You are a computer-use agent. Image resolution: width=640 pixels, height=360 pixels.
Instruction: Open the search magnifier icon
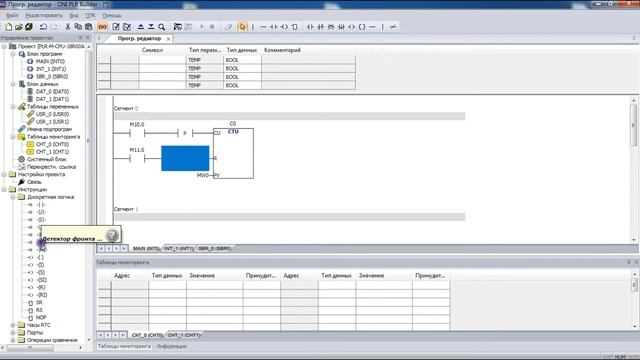[162, 27]
